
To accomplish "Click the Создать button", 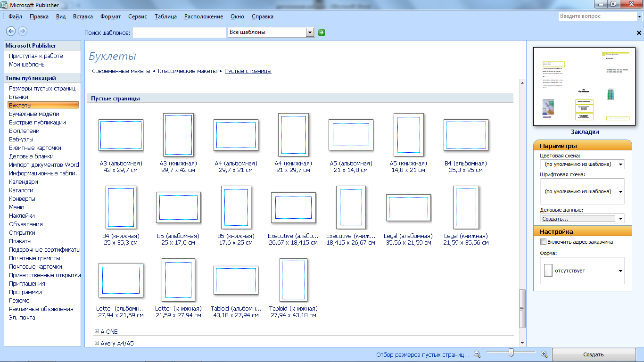I will [x=593, y=354].
